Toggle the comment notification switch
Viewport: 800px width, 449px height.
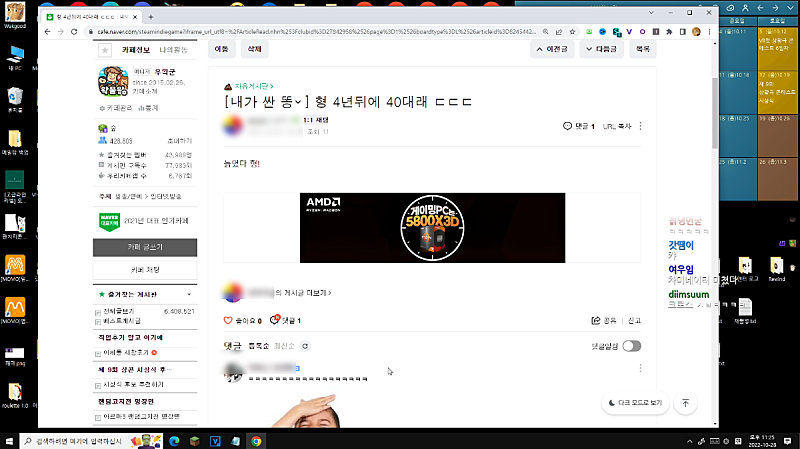(631, 346)
